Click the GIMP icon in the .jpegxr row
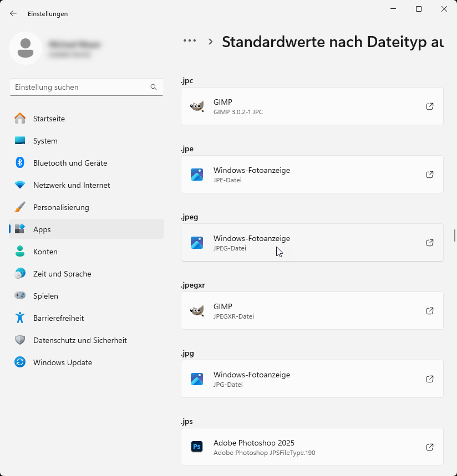457x476 pixels. (197, 311)
